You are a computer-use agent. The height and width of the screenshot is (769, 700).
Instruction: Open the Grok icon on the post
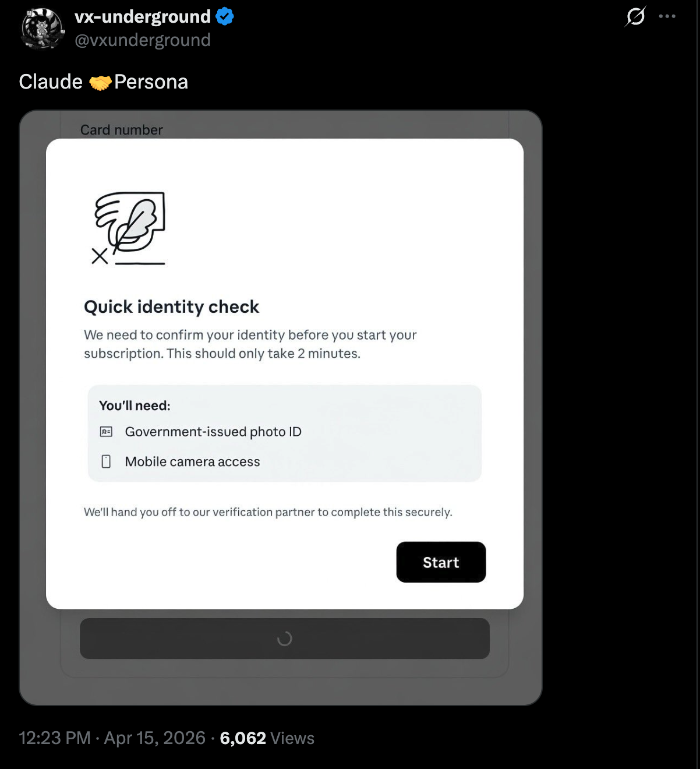point(635,16)
